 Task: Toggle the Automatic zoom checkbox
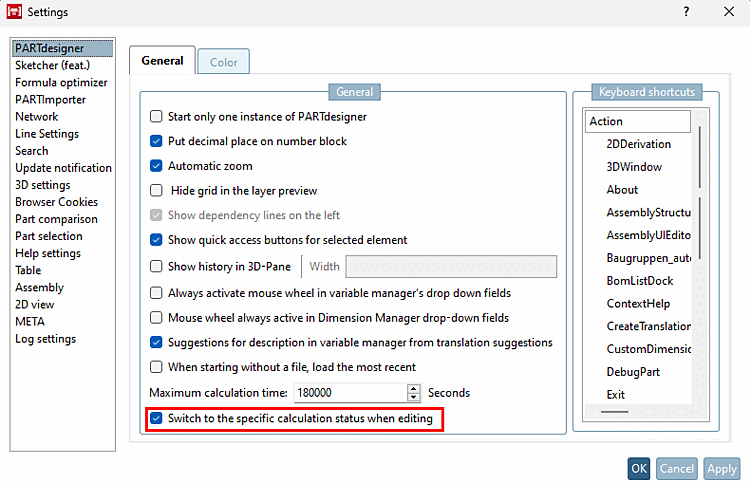pyautogui.click(x=156, y=165)
